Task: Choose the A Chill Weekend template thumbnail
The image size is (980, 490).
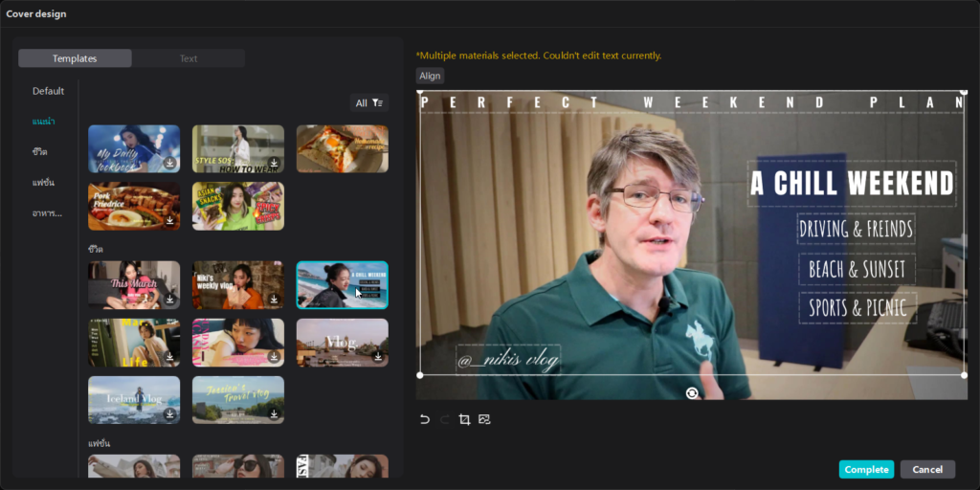Action: pyautogui.click(x=342, y=285)
